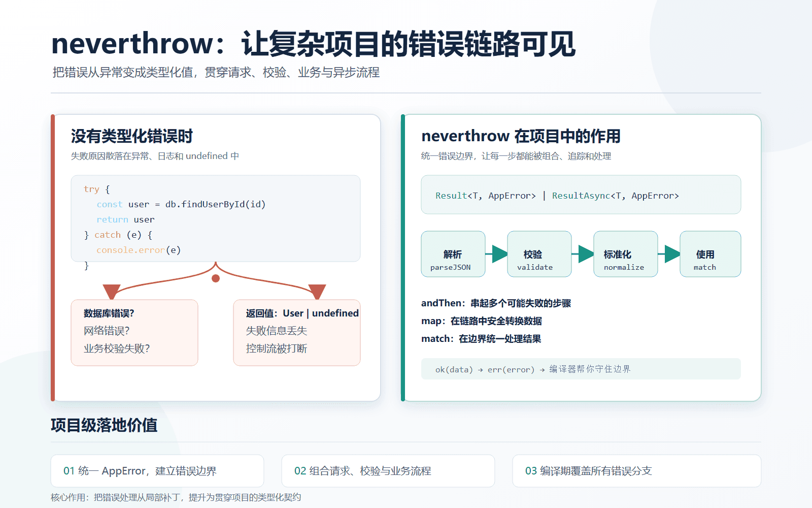Image resolution: width=812 pixels, height=508 pixels.
Task: Click card '01 统一 AppError，建立错误边界'
Action: pyautogui.click(x=157, y=471)
